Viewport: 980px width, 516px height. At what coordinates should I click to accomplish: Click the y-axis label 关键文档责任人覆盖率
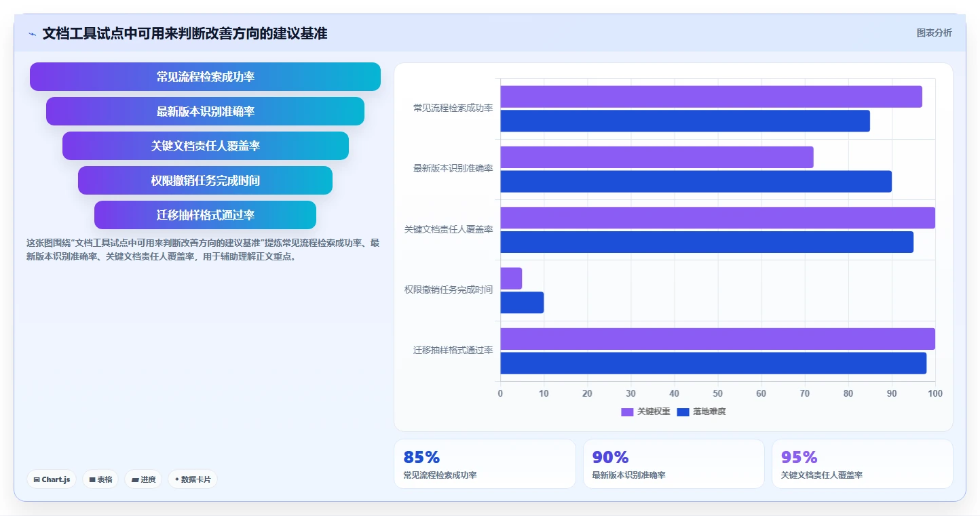[449, 229]
